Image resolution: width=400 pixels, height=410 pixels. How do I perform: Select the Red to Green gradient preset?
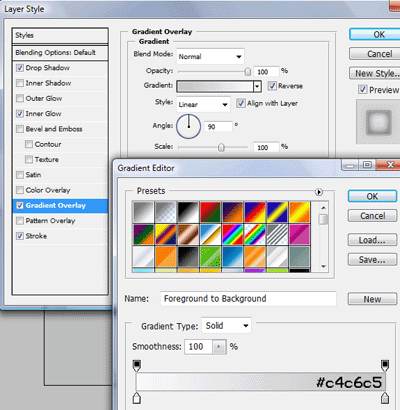[x=210, y=212]
